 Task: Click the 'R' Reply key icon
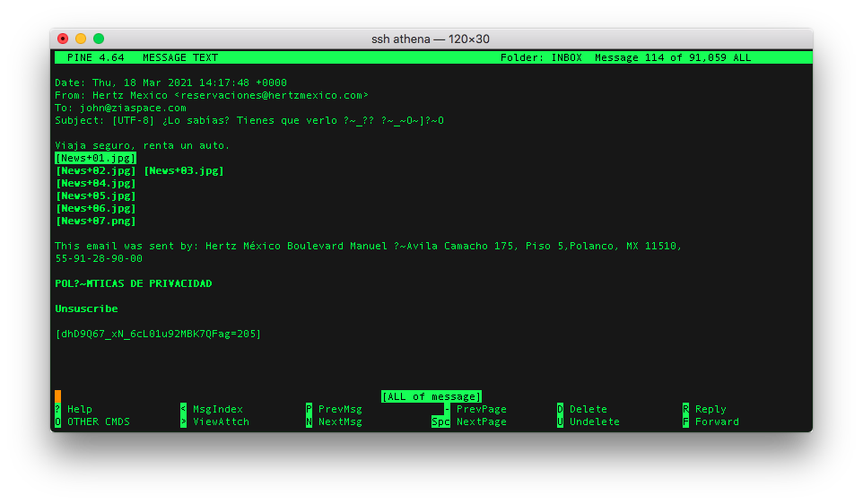pos(686,409)
